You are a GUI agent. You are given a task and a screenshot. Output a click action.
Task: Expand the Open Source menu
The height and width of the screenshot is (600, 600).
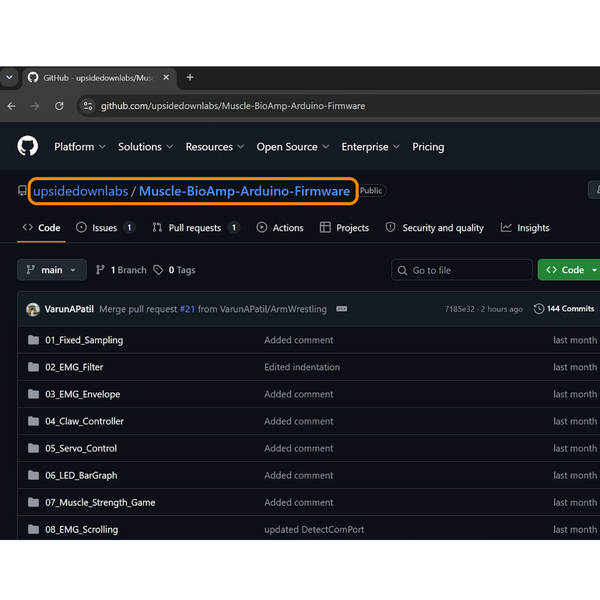[x=293, y=147]
